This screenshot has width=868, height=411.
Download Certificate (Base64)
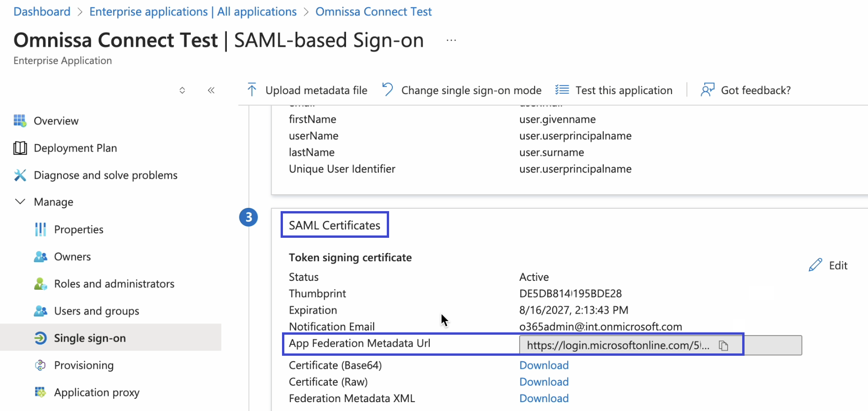tap(544, 365)
